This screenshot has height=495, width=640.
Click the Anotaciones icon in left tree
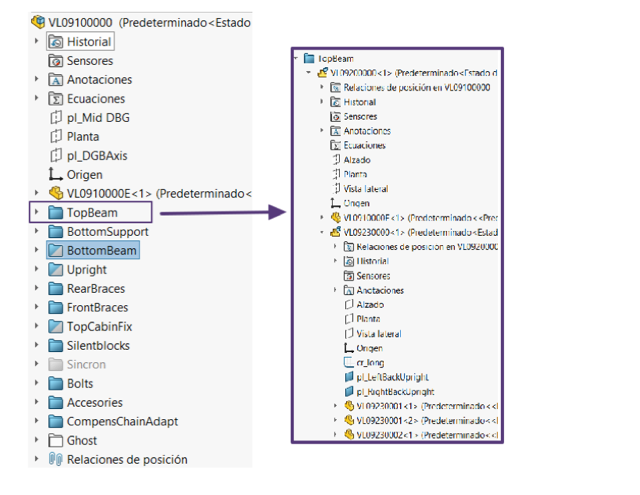click(56, 80)
